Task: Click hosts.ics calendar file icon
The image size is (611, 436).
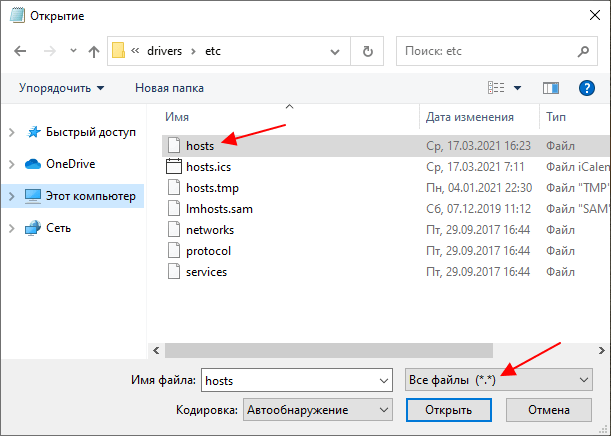Action: coord(174,166)
